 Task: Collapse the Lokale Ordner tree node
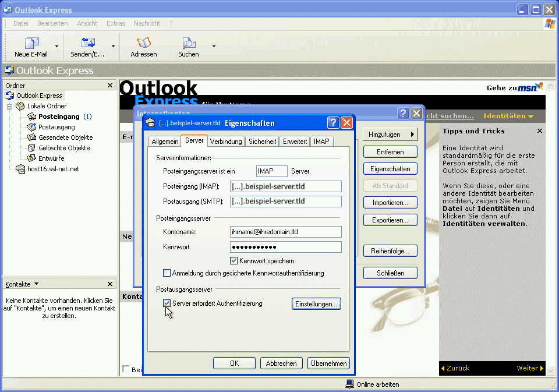9,106
